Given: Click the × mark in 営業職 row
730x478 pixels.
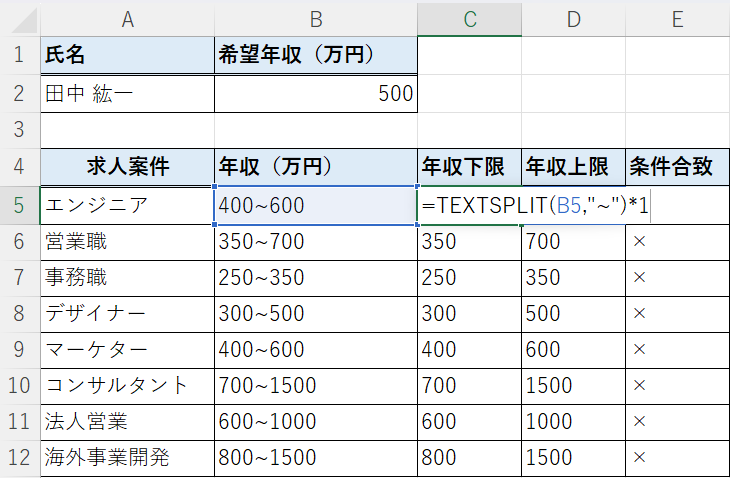Looking at the screenshot, I should point(639,242).
